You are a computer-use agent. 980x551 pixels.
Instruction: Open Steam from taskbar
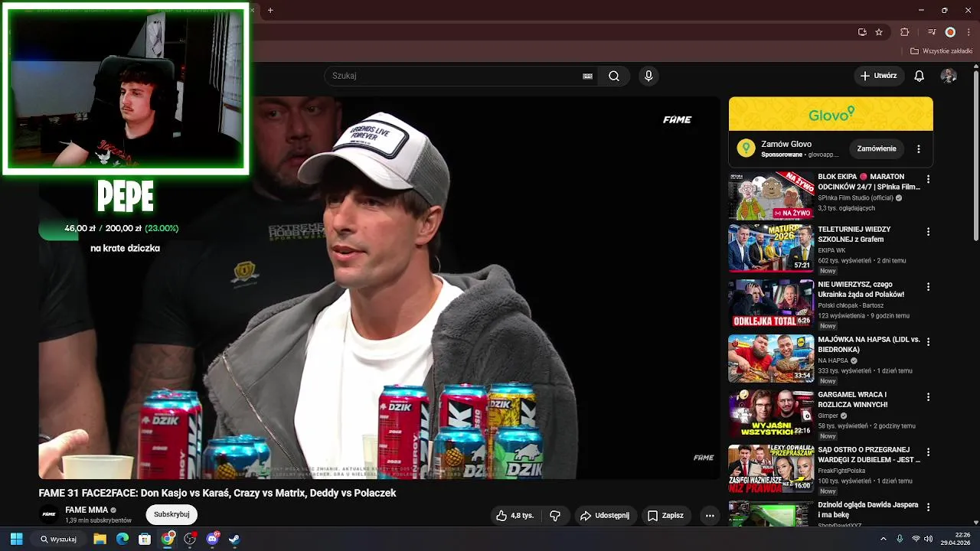click(x=234, y=539)
